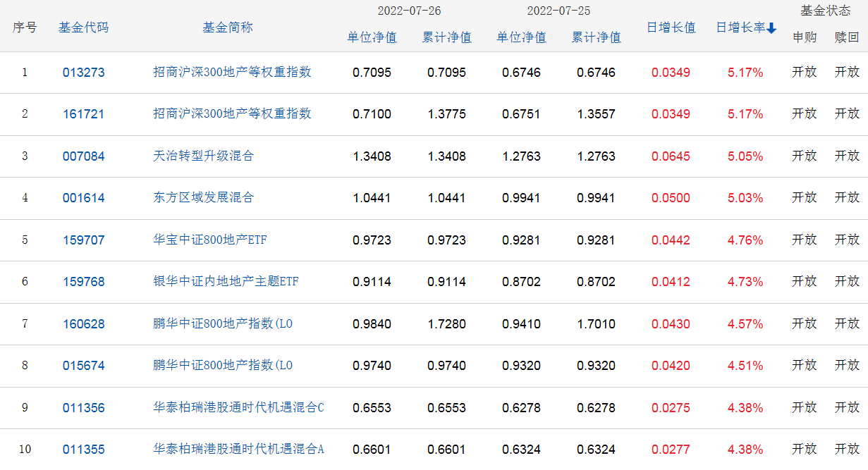Click 累计净值 header under 2022-07-25
Viewport: 868px width, 470px height.
[x=597, y=37]
